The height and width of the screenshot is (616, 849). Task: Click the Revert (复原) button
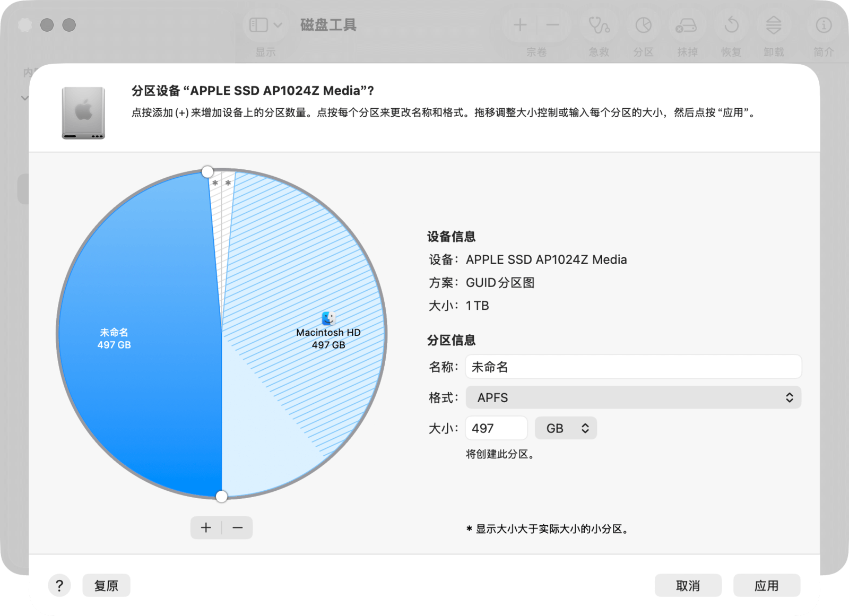coord(106,586)
